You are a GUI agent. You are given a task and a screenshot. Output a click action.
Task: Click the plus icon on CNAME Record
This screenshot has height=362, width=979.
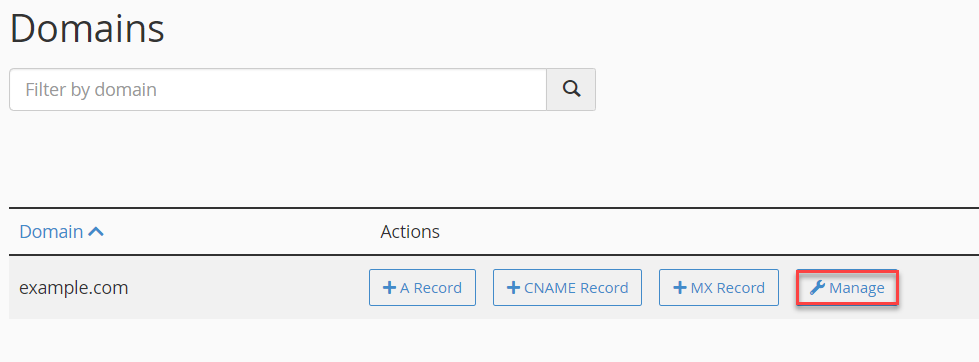click(513, 288)
